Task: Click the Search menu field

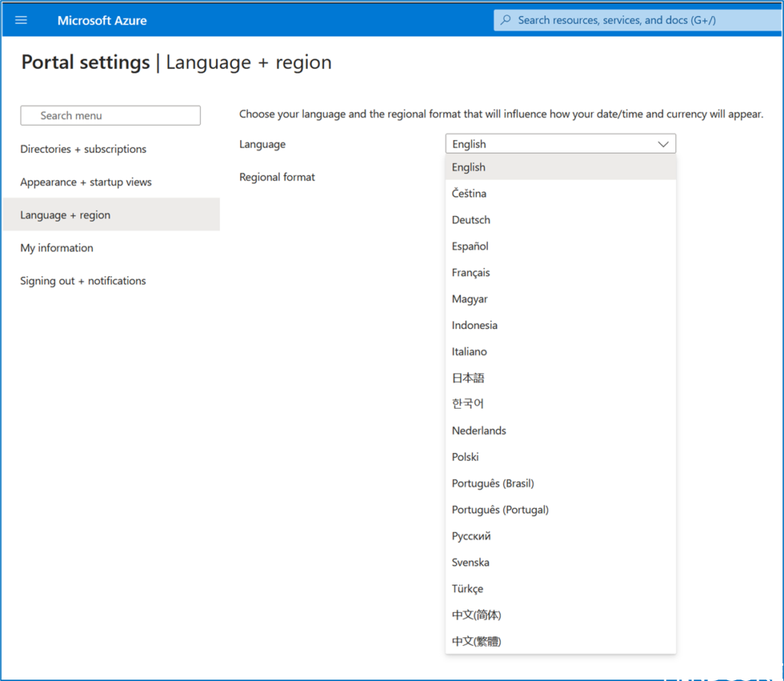Action: (x=110, y=116)
